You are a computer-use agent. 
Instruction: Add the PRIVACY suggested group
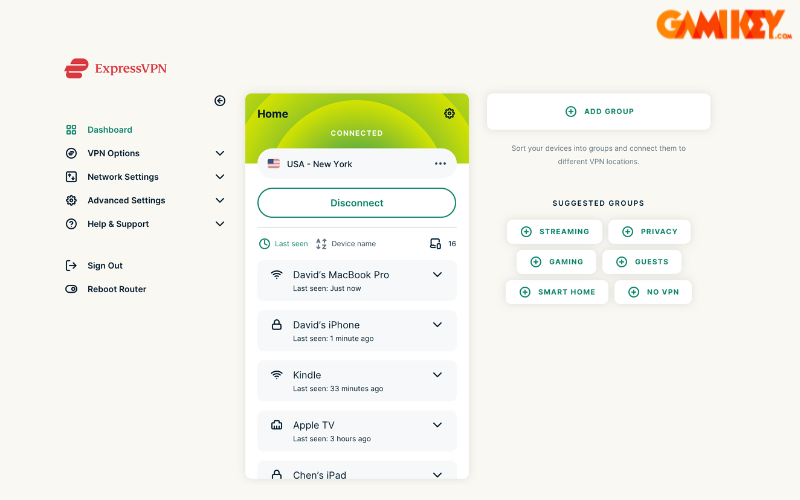point(649,232)
